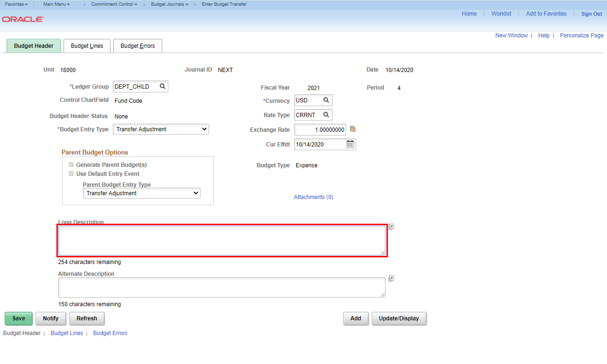The height and width of the screenshot is (364, 607).
Task: Open the Currency lookup magnifier
Action: [326, 100]
